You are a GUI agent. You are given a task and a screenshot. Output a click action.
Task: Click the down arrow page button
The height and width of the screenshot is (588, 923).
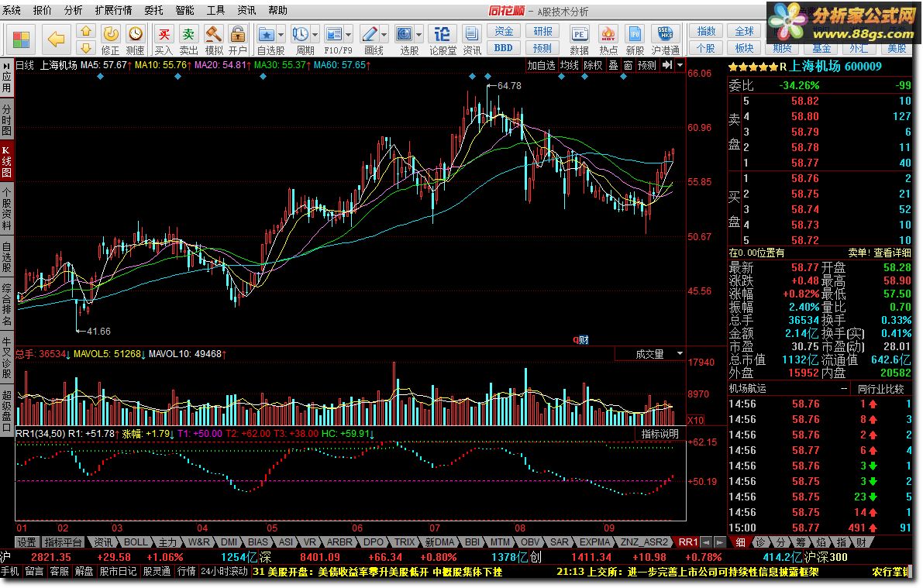pos(86,48)
